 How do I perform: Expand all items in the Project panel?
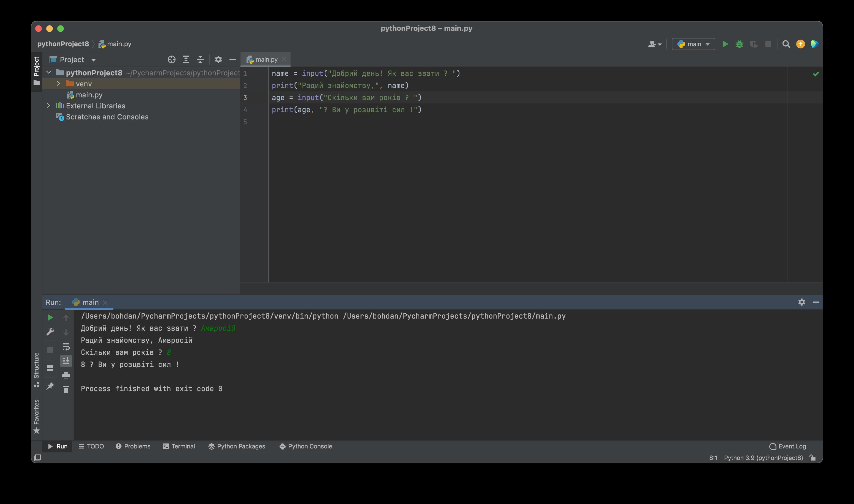click(186, 60)
